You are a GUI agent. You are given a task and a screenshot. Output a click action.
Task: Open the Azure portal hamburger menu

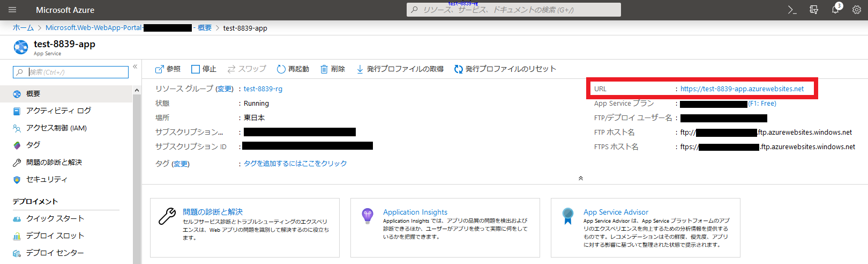pos(12,10)
